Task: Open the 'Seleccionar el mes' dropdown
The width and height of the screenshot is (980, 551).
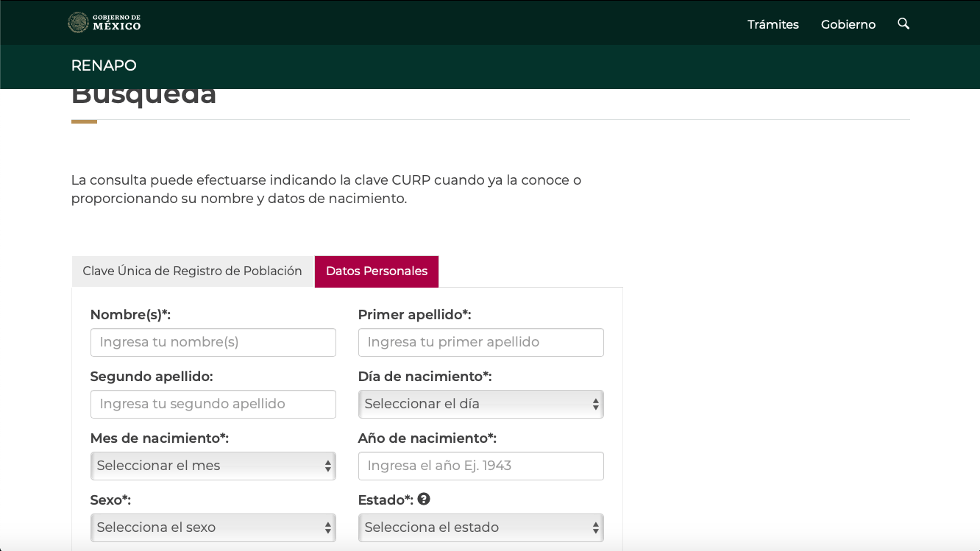Action: [213, 466]
